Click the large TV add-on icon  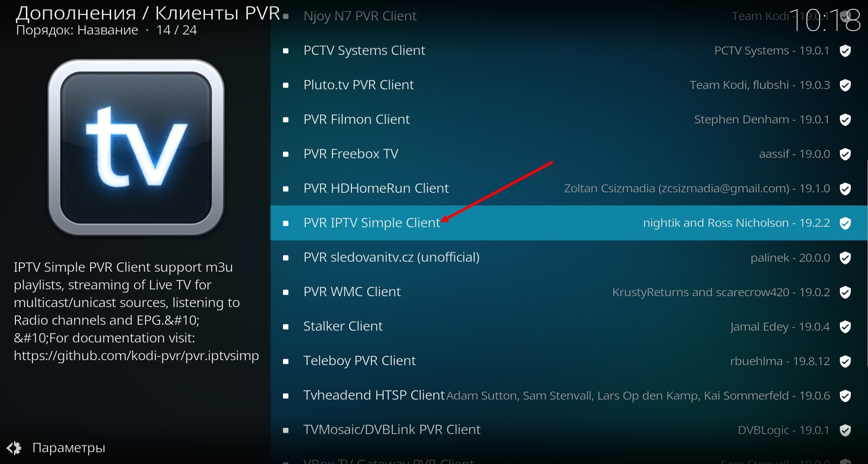(x=136, y=147)
